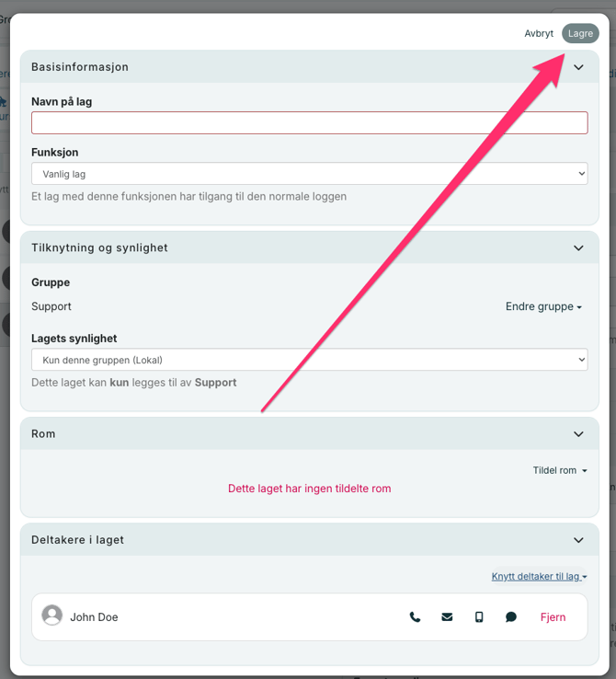Click the Lagre button
Screen dimensions: 616x679
tap(580, 33)
